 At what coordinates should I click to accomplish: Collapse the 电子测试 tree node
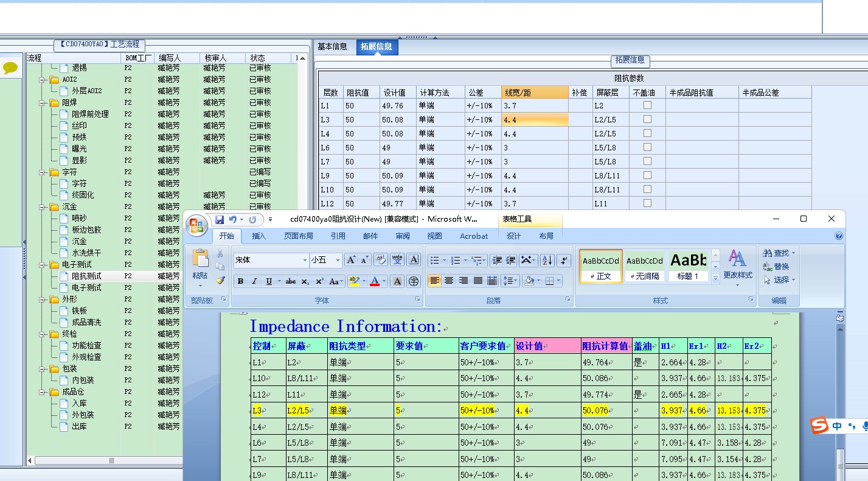pyautogui.click(x=43, y=265)
